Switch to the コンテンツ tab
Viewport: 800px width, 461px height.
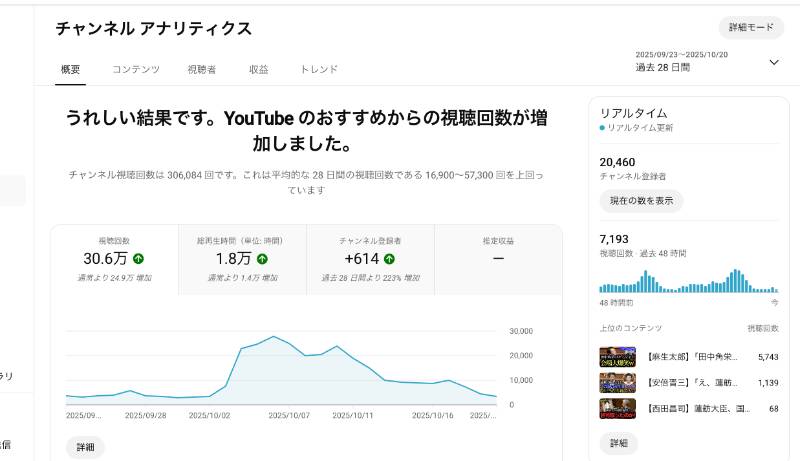(x=136, y=69)
